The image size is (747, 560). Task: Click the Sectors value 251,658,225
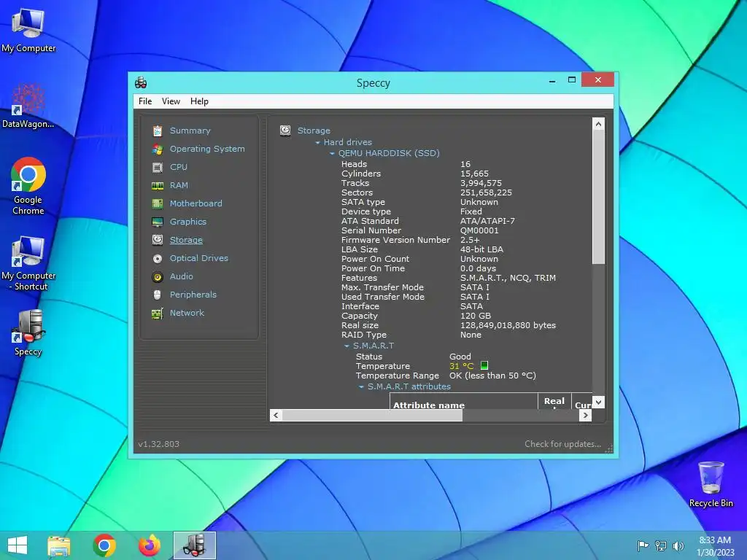click(486, 192)
